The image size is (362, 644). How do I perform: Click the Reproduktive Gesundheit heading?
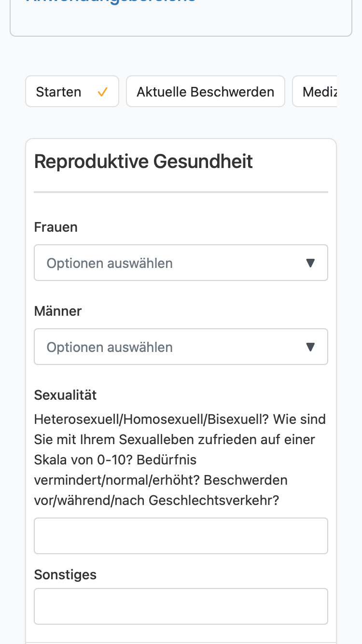[x=144, y=161]
